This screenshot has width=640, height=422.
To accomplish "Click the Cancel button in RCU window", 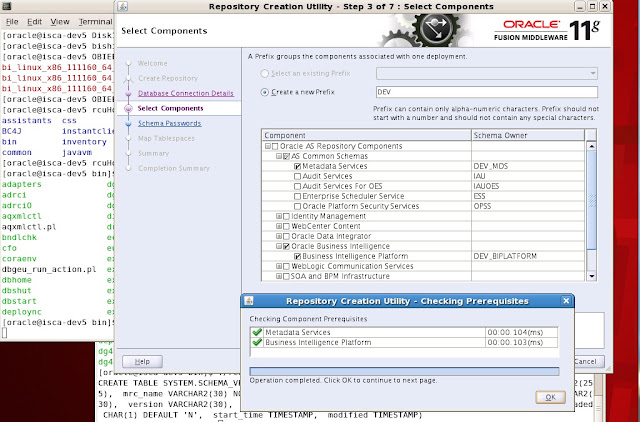I will tap(589, 362).
